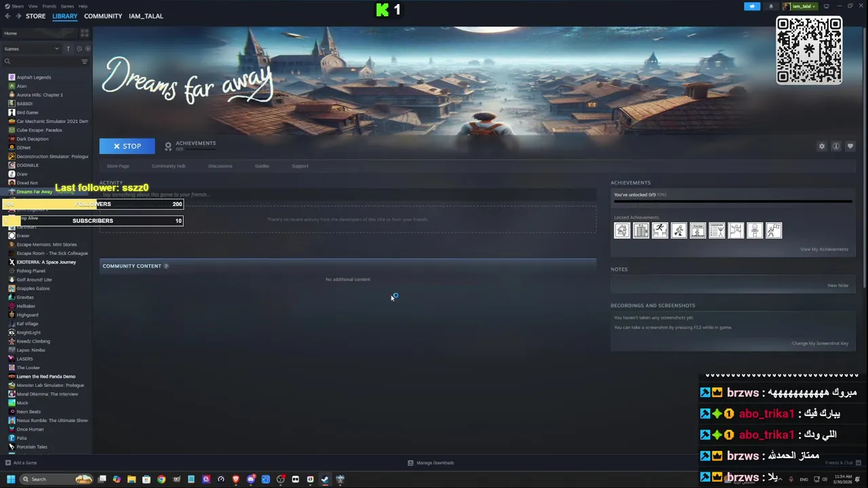
Task: Select Once Human in library
Action: click(30, 430)
